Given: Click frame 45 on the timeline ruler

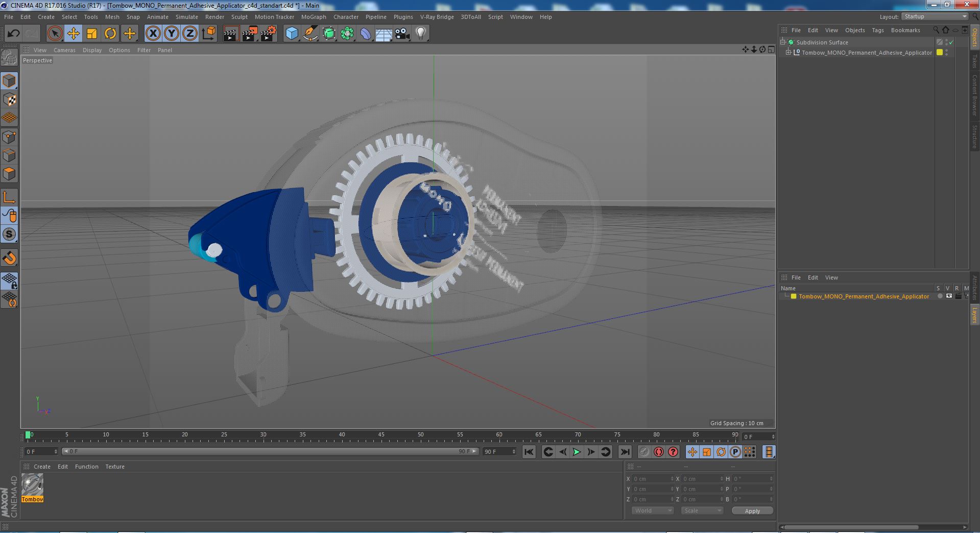Looking at the screenshot, I should (x=381, y=435).
